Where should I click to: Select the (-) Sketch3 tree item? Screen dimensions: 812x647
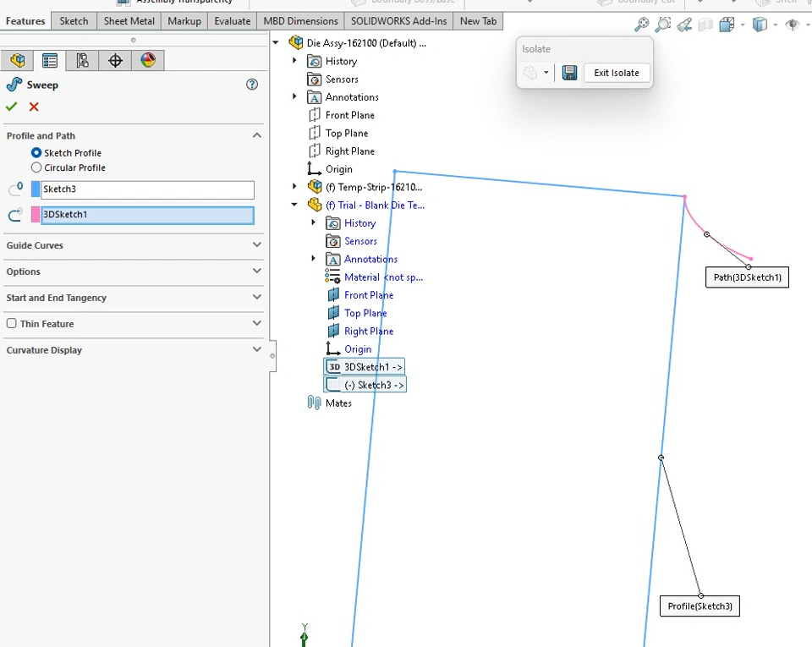[x=365, y=385]
